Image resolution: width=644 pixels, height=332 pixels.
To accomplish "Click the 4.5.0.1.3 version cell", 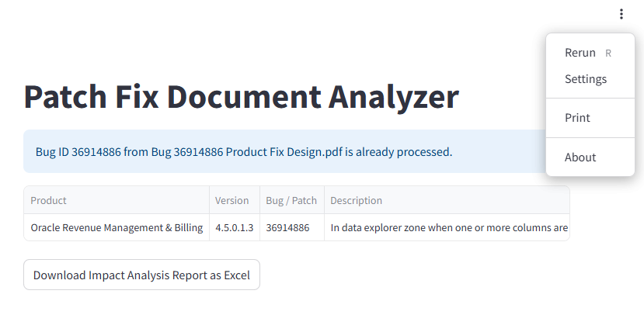I will click(234, 228).
